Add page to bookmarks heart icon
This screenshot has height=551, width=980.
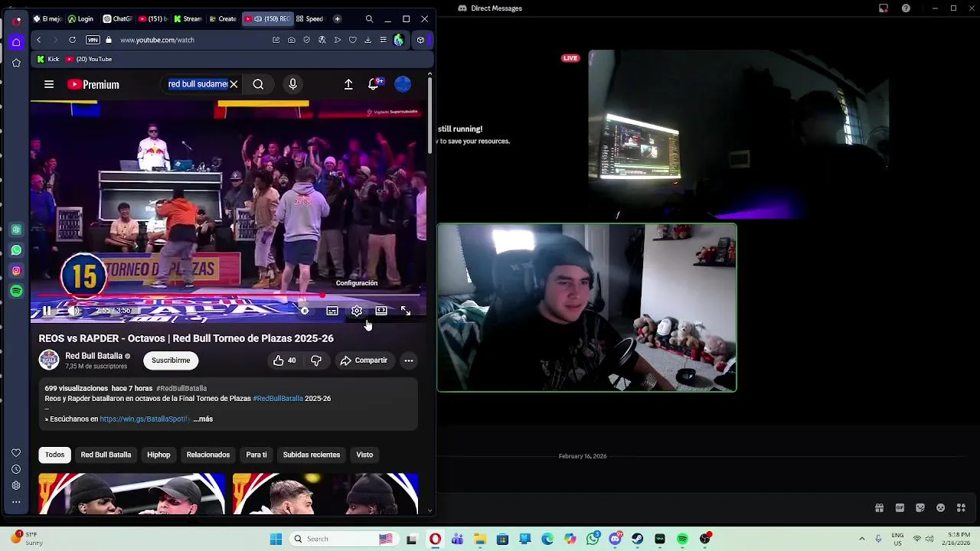(x=353, y=40)
